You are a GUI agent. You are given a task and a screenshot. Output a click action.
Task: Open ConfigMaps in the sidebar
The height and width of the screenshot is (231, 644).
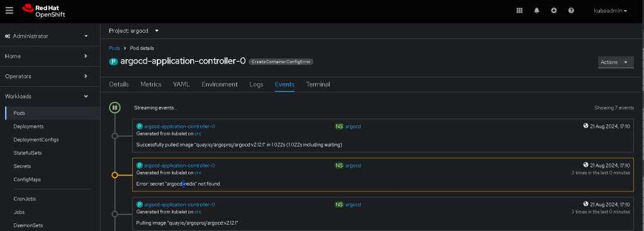click(x=27, y=179)
